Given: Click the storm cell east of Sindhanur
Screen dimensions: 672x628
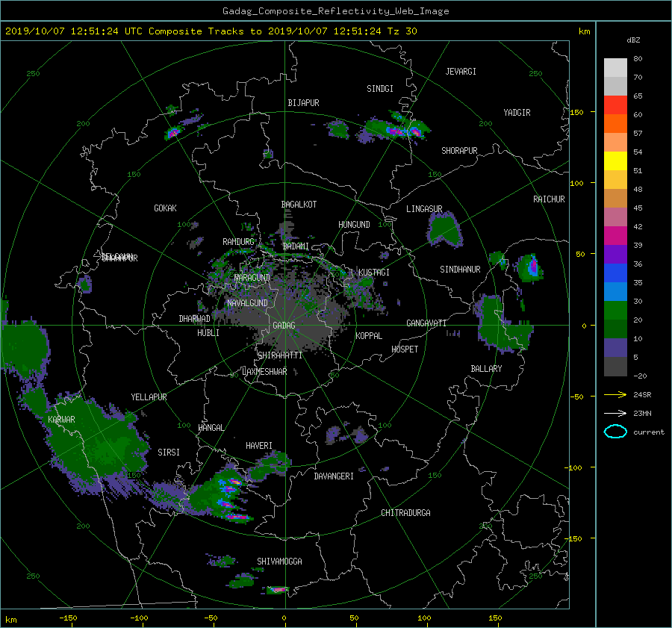Looking at the screenshot, I should (529, 268).
